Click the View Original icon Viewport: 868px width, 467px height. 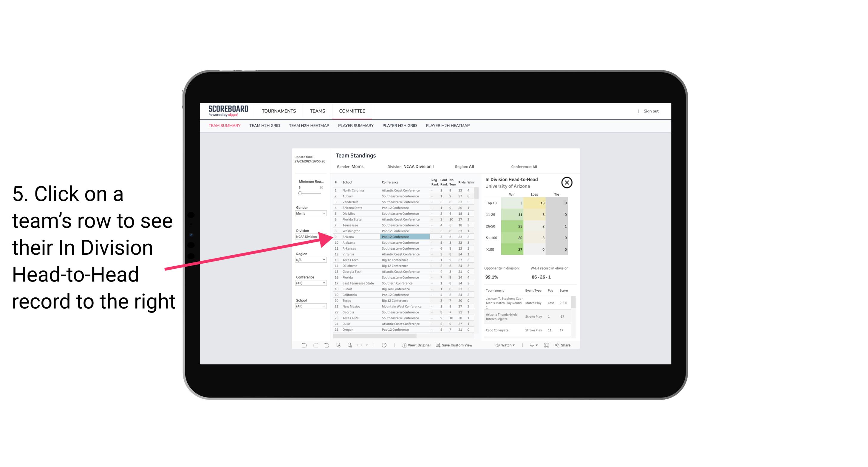coord(402,346)
